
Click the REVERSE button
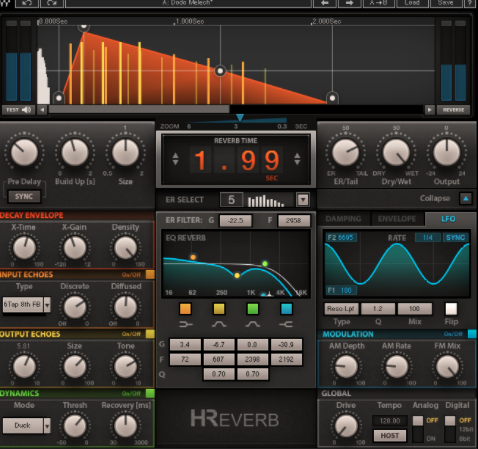454,110
